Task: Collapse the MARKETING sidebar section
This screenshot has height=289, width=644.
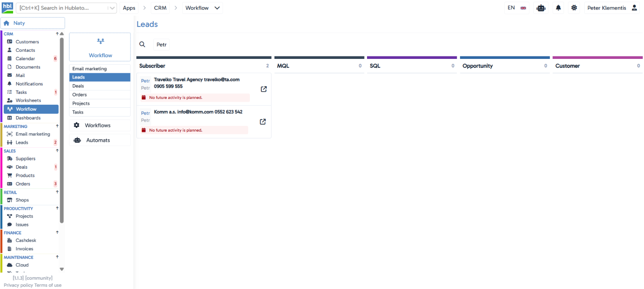Action: (57, 126)
